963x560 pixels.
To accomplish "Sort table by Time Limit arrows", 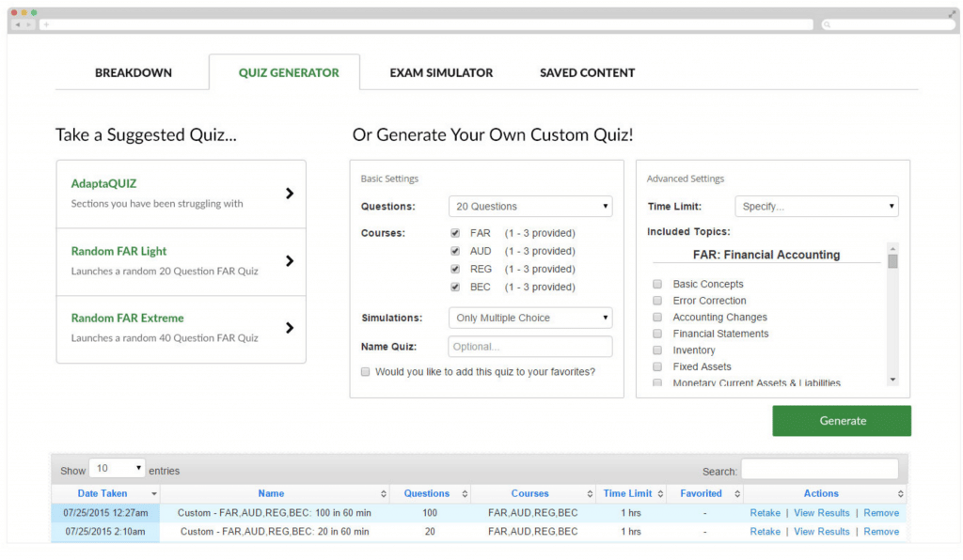I will click(x=660, y=493).
